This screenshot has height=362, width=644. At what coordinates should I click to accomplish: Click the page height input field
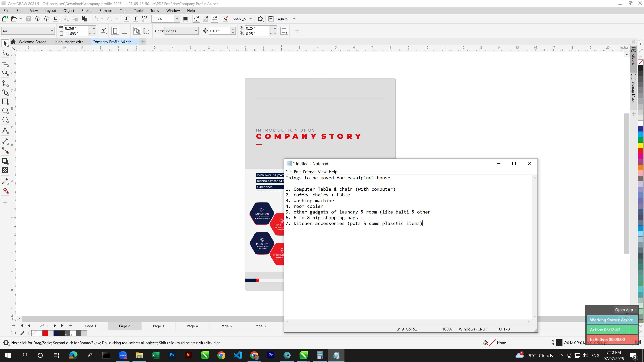pos(76,34)
